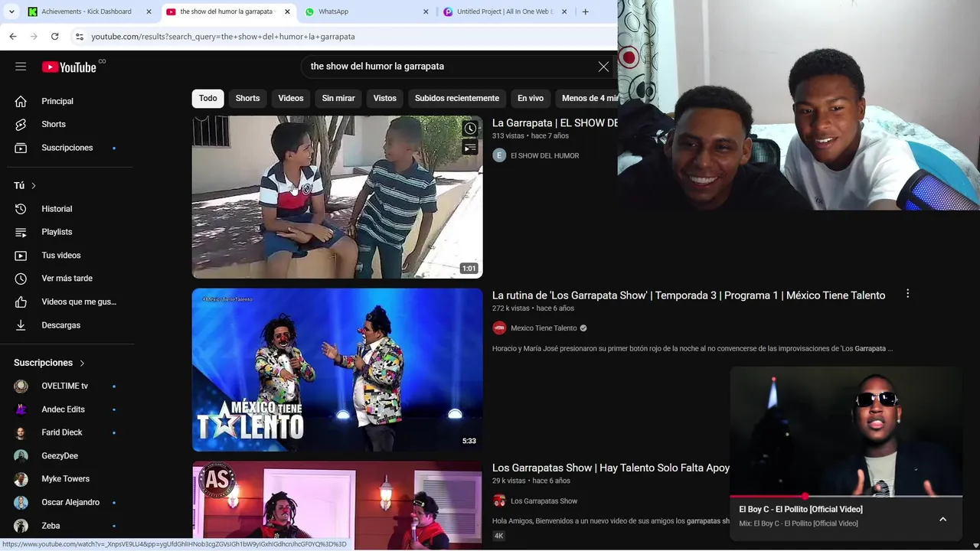Click Mexico Tiene Talento channel avatar
Screen dimensions: 980x551
(499, 328)
